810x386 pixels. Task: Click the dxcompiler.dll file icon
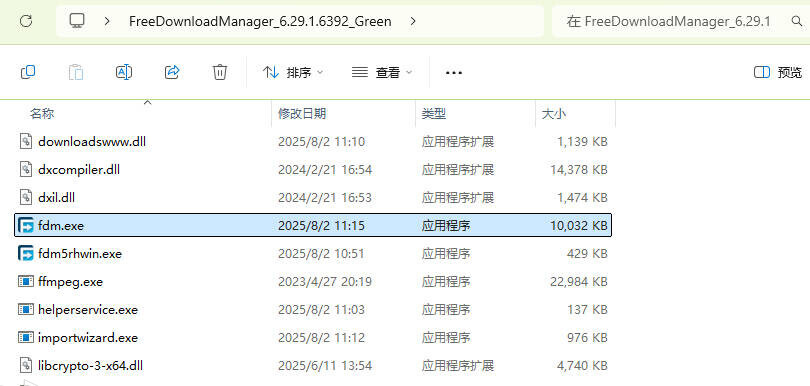(x=26, y=169)
